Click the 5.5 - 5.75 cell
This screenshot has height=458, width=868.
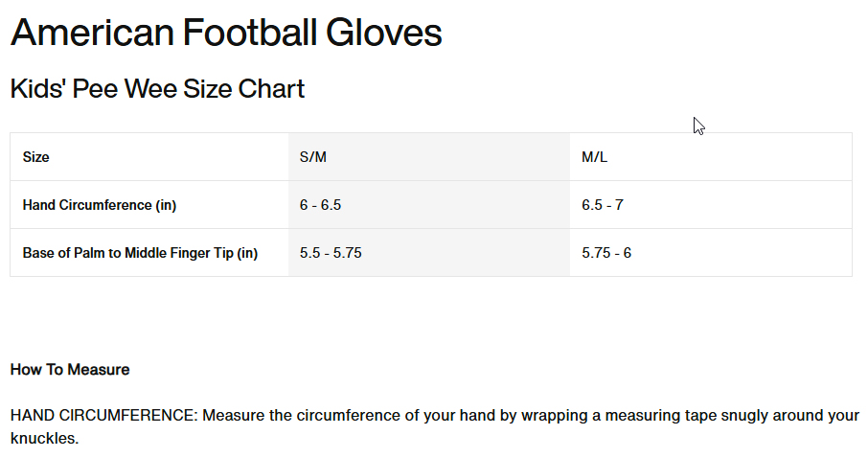(331, 253)
